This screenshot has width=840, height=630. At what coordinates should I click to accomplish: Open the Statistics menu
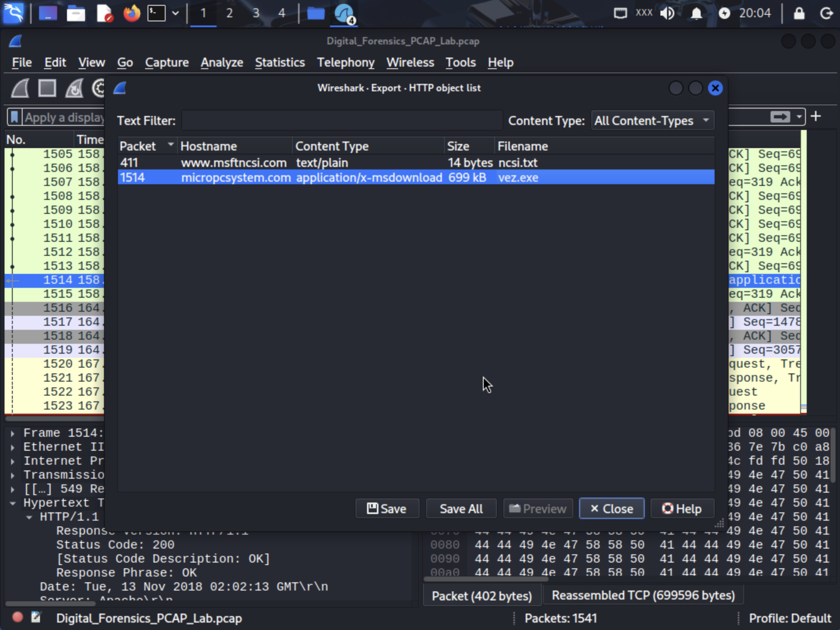click(279, 63)
